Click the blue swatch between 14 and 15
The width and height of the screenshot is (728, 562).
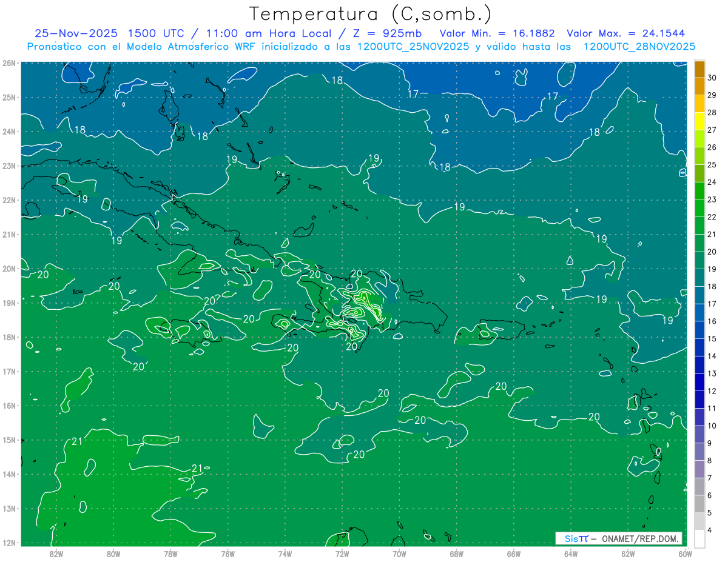(x=699, y=347)
